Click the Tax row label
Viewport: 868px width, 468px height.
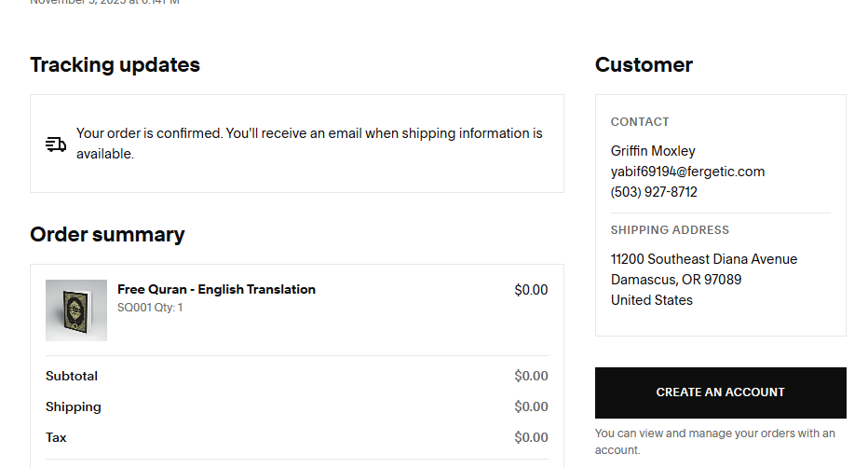coord(56,438)
